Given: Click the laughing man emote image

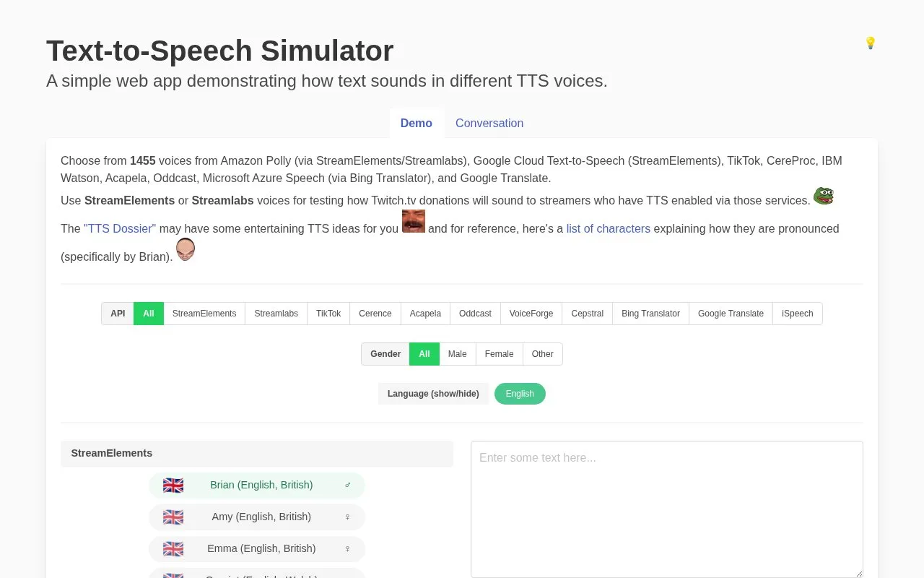Looking at the screenshot, I should 414,221.
